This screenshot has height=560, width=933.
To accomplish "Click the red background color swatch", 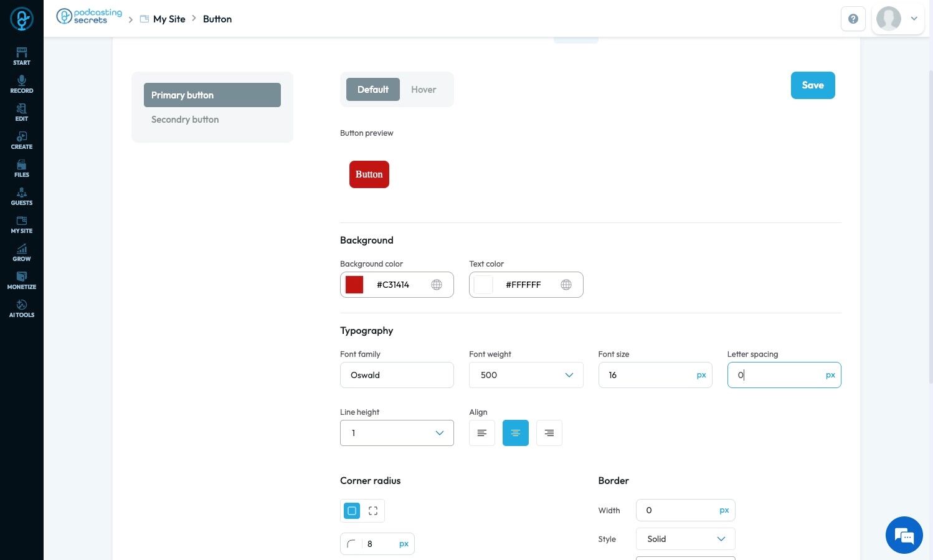I will tap(354, 285).
